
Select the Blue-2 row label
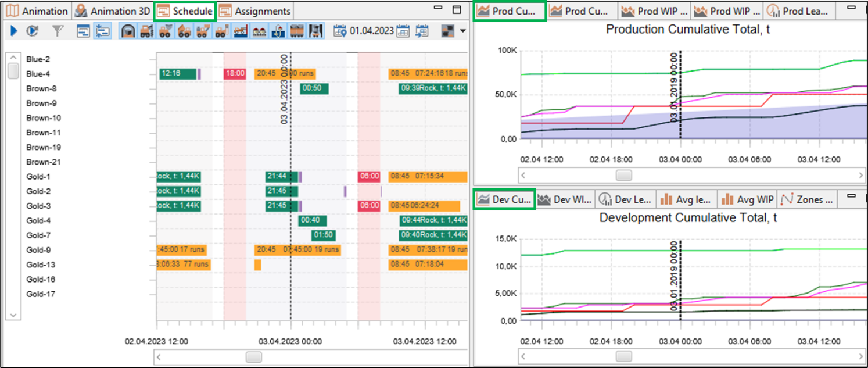pos(38,59)
